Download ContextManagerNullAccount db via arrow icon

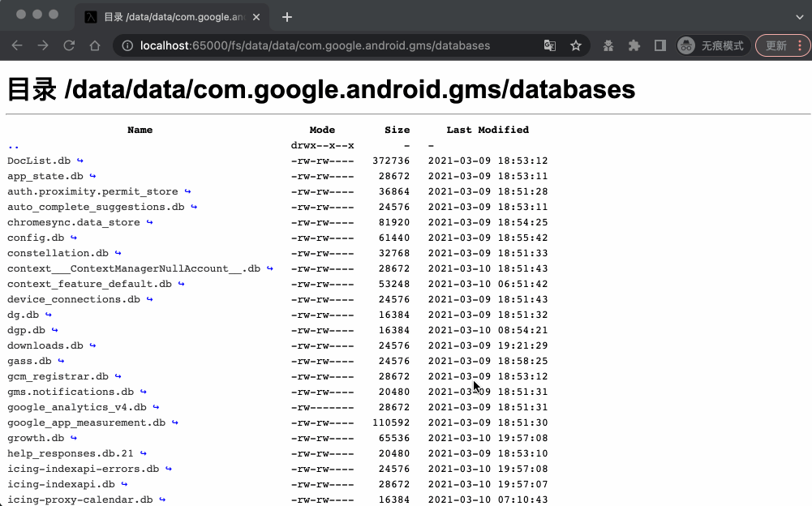pos(270,268)
